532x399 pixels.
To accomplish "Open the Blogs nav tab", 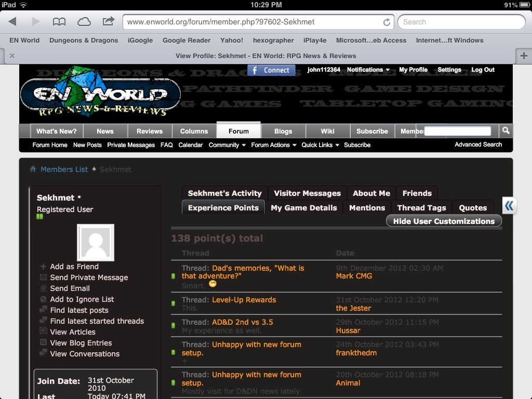I will (x=283, y=131).
